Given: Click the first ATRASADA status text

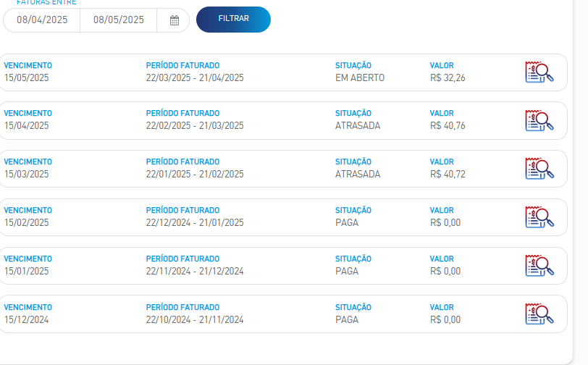Looking at the screenshot, I should (358, 126).
